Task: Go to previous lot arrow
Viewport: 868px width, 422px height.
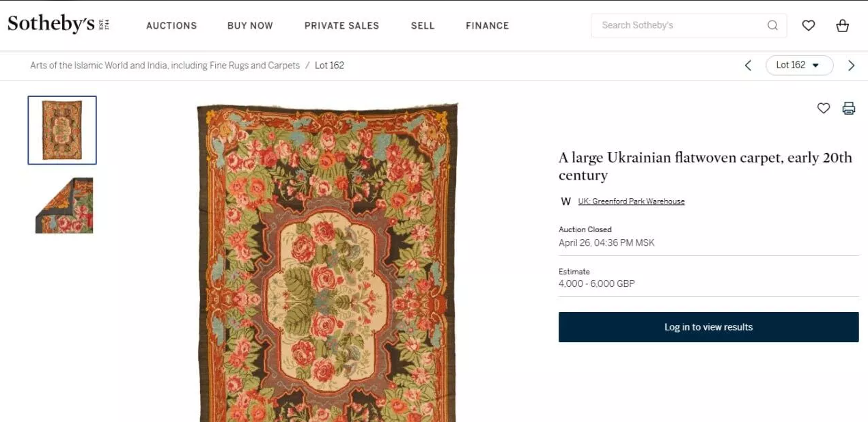Action: pyautogui.click(x=748, y=66)
